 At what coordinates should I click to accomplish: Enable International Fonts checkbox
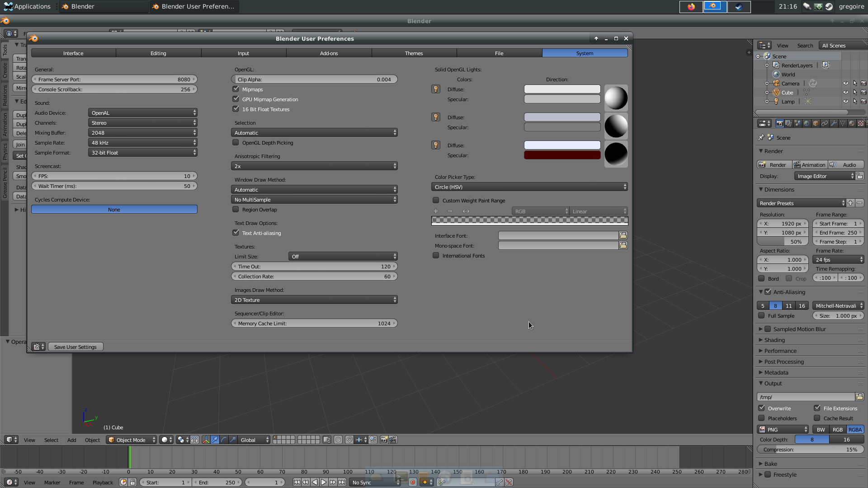tap(436, 255)
